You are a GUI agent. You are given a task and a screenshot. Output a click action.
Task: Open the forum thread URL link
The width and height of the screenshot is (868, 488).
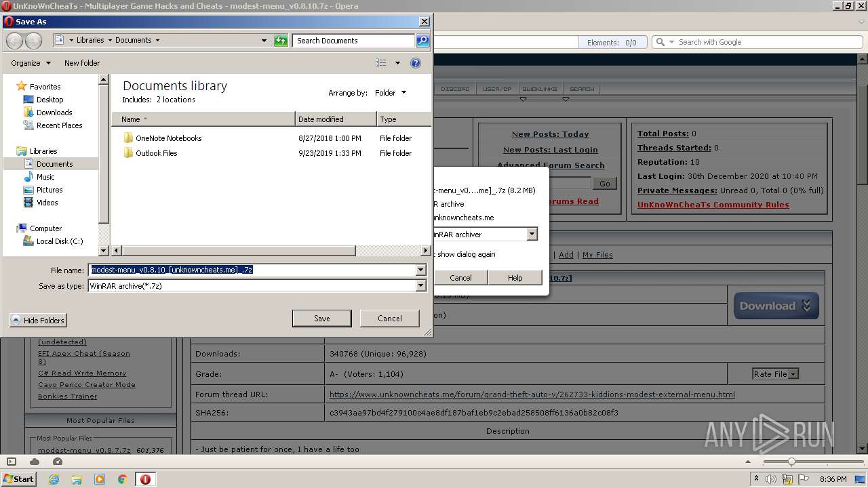(532, 394)
